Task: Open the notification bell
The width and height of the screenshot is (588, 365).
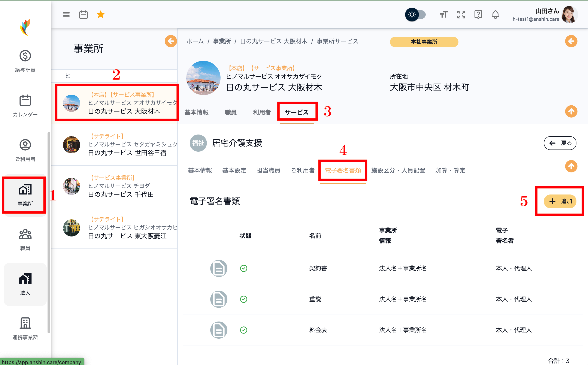Action: click(x=495, y=15)
